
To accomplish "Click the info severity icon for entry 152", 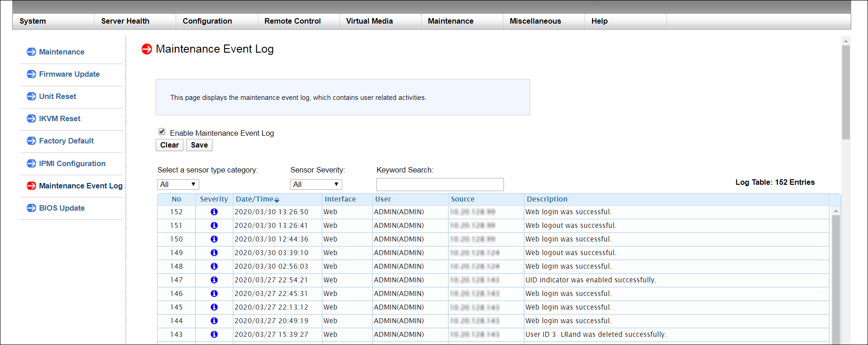I will click(x=214, y=212).
